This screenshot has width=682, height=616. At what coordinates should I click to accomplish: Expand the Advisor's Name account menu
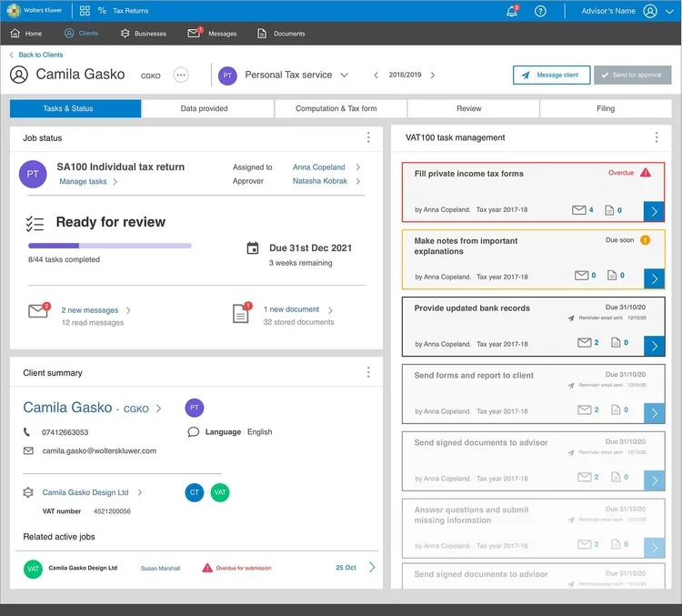coord(669,11)
